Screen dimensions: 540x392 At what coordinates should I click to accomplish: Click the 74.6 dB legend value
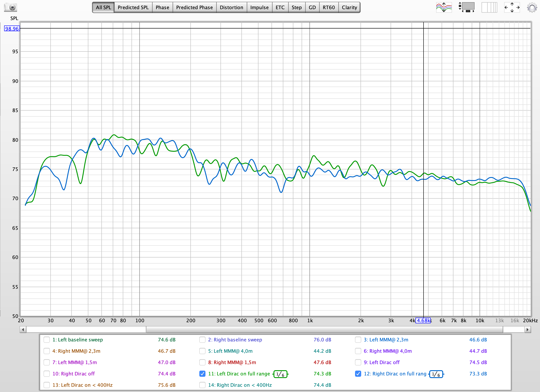(x=167, y=340)
